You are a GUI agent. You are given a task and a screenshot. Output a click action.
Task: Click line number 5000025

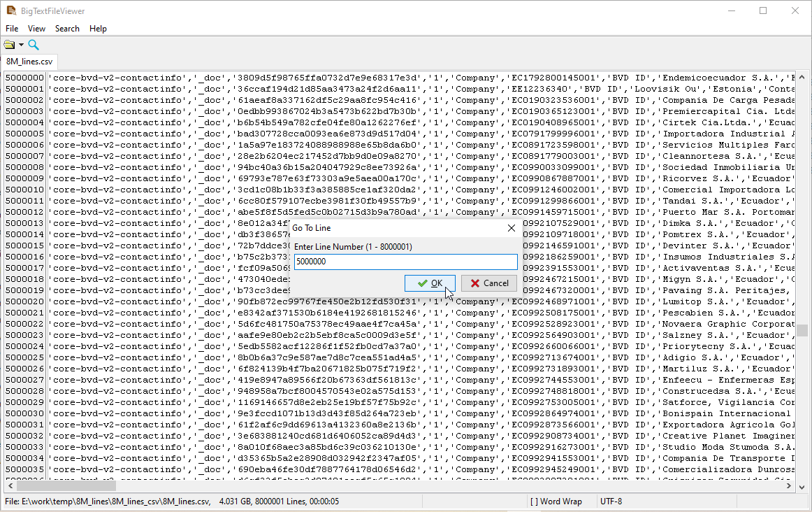pyautogui.click(x=25, y=357)
